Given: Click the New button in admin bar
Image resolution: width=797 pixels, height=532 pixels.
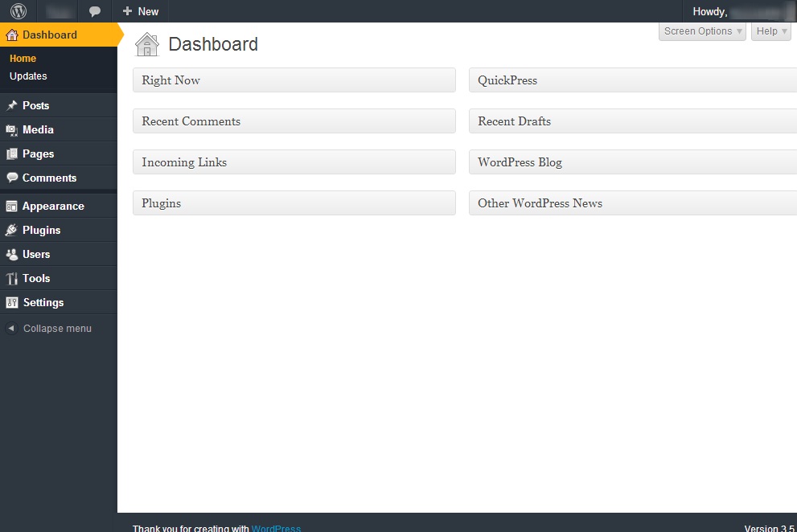Looking at the screenshot, I should [x=141, y=11].
